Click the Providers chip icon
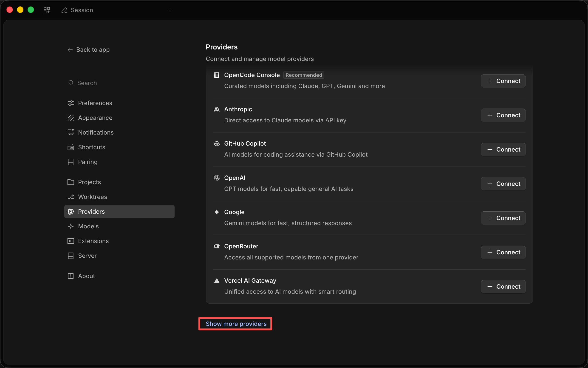Screen dimensions: 588x368 [71, 212]
